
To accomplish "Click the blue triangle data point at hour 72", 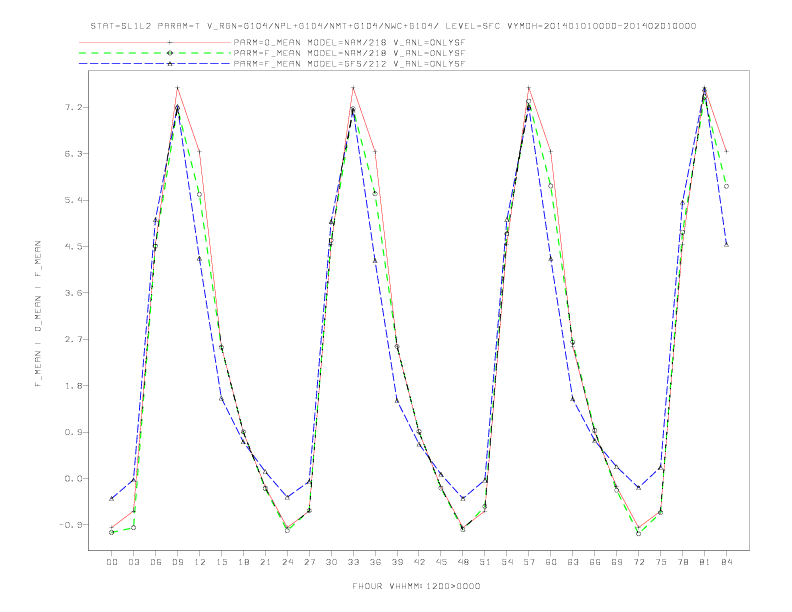I will (638, 487).
